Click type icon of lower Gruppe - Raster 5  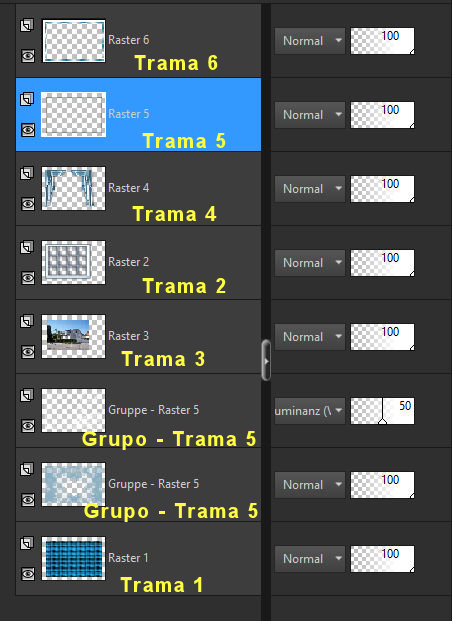point(27,469)
